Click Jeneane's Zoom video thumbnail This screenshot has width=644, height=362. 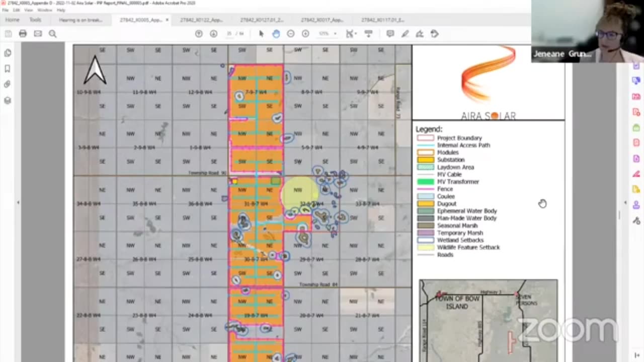[x=588, y=31]
